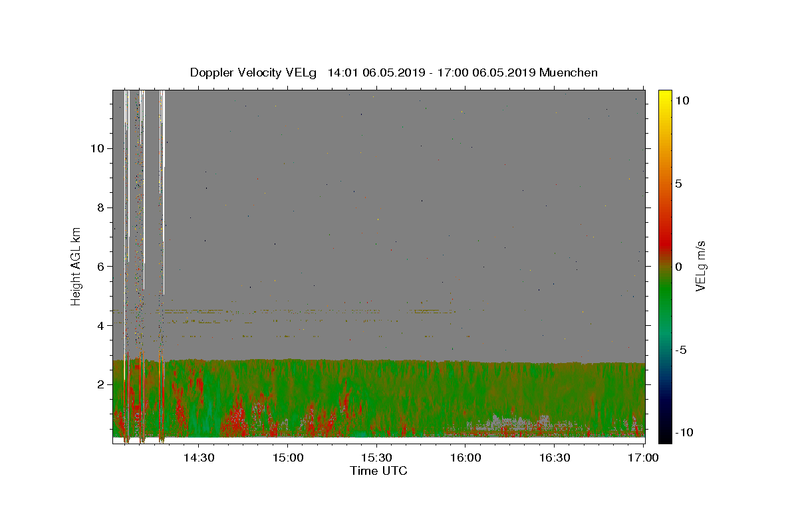The height and width of the screenshot is (532, 798).
Task: Select the 15:30 time tick label
Action: (376, 458)
